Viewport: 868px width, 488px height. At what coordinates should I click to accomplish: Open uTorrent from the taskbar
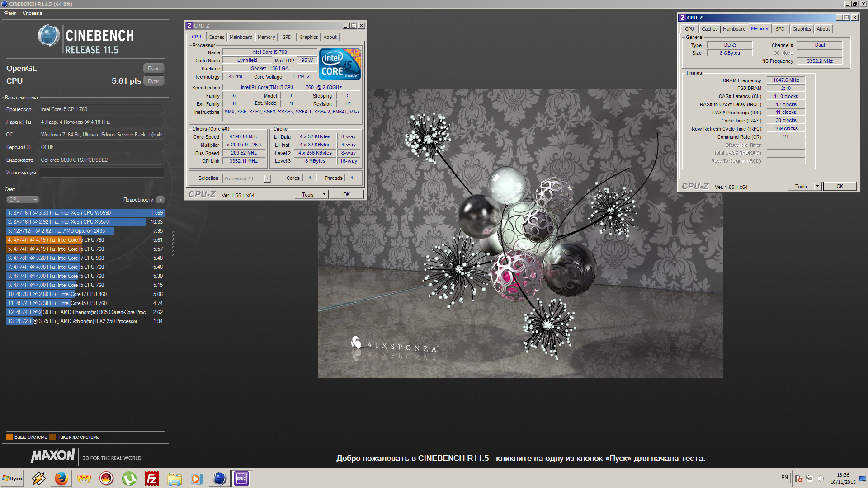click(129, 478)
